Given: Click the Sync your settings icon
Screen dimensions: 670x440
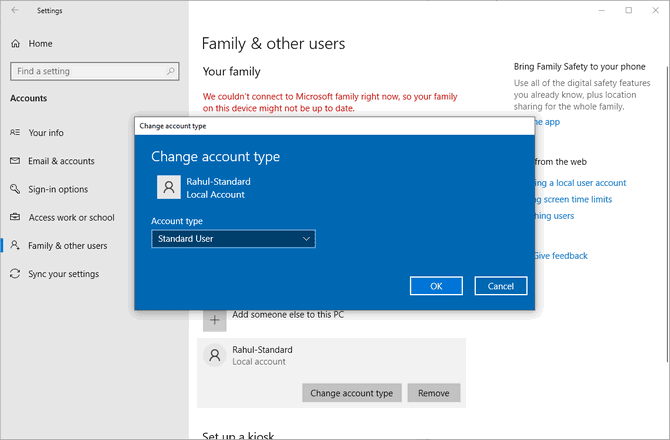Looking at the screenshot, I should tap(16, 274).
